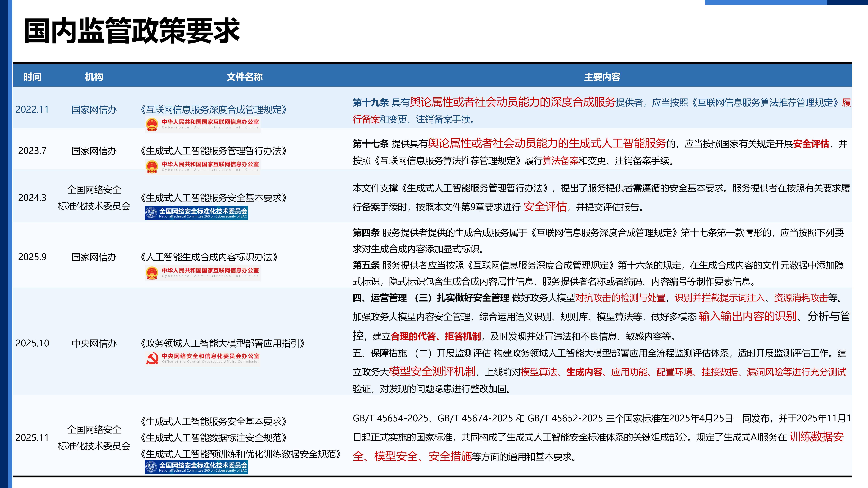
Task: Click the CAC logo under 人工智能生成合成内容标识办法
Action: pos(203,273)
